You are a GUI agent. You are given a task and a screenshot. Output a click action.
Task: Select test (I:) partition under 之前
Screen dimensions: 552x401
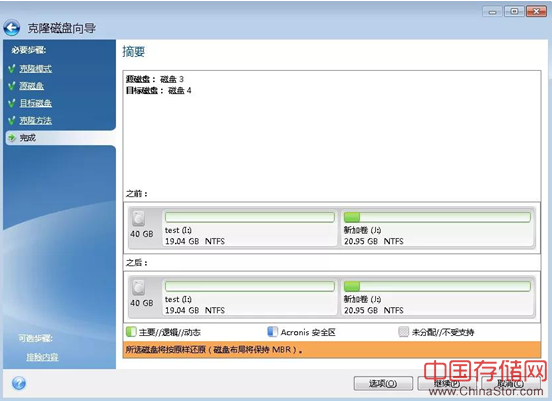(250, 227)
